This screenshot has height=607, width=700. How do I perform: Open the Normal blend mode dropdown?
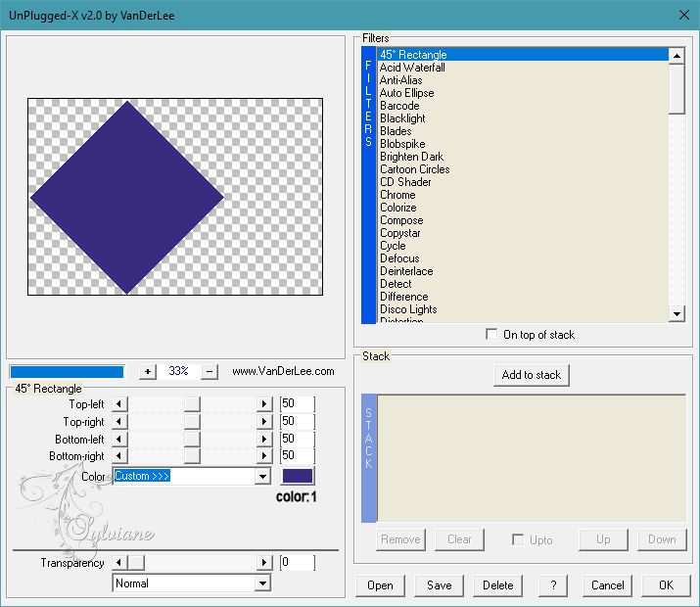[x=263, y=583]
